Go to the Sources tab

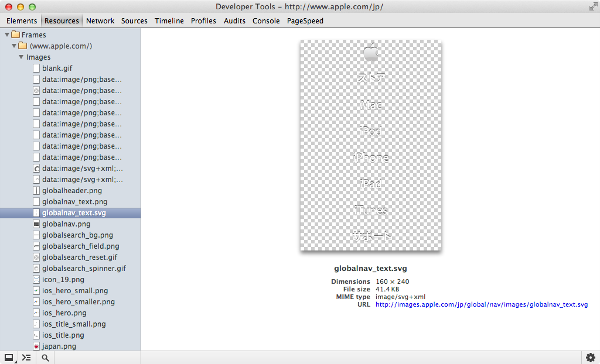tap(134, 21)
